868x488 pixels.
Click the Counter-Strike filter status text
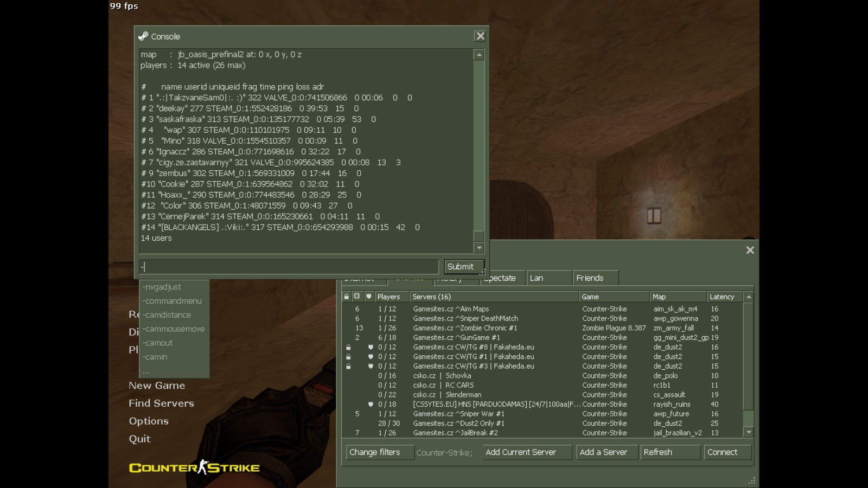444,453
